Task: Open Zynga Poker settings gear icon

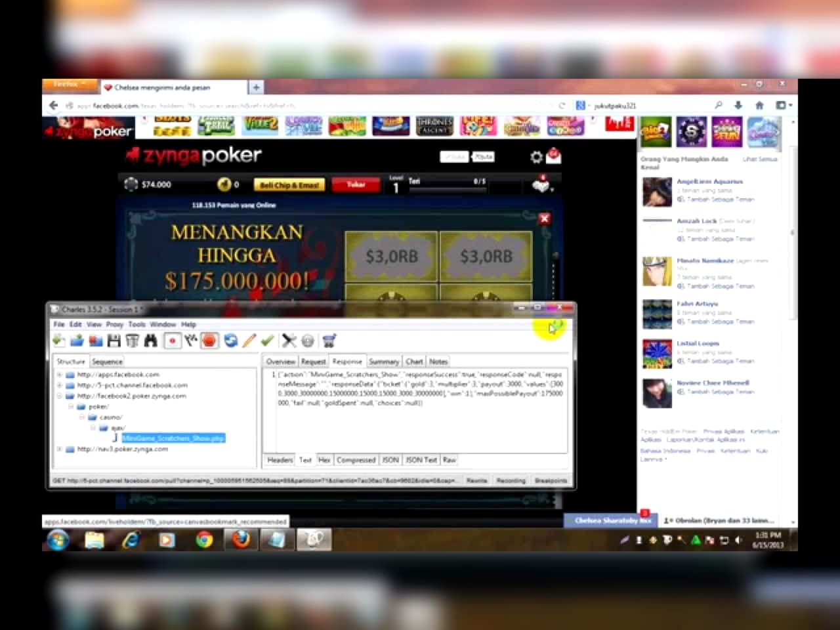Action: [536, 157]
